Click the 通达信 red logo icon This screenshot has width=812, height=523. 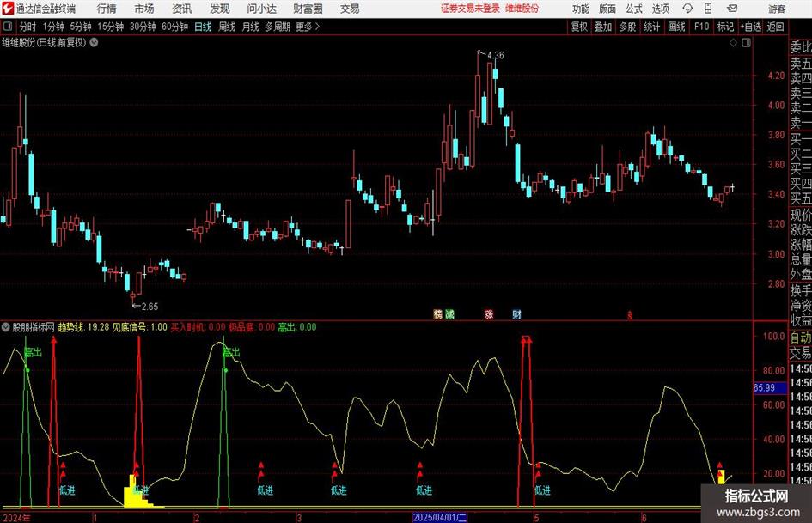click(8, 9)
